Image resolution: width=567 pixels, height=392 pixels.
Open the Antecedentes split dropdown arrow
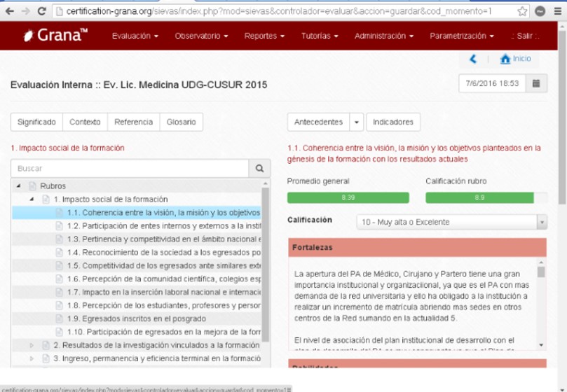coord(357,122)
